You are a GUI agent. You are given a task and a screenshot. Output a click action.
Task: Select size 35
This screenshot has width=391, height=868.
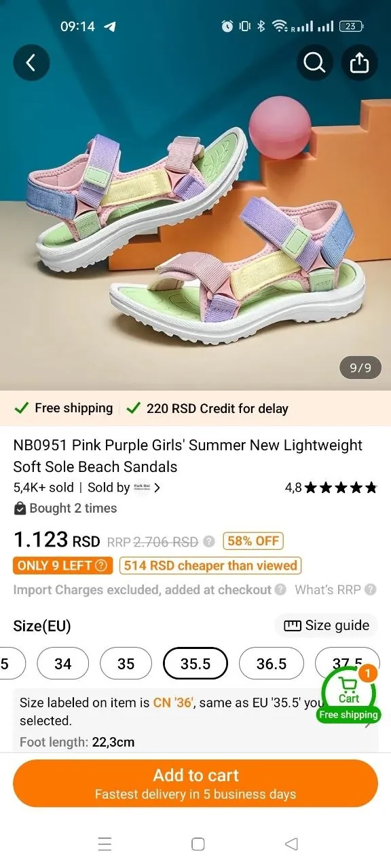[126, 663]
